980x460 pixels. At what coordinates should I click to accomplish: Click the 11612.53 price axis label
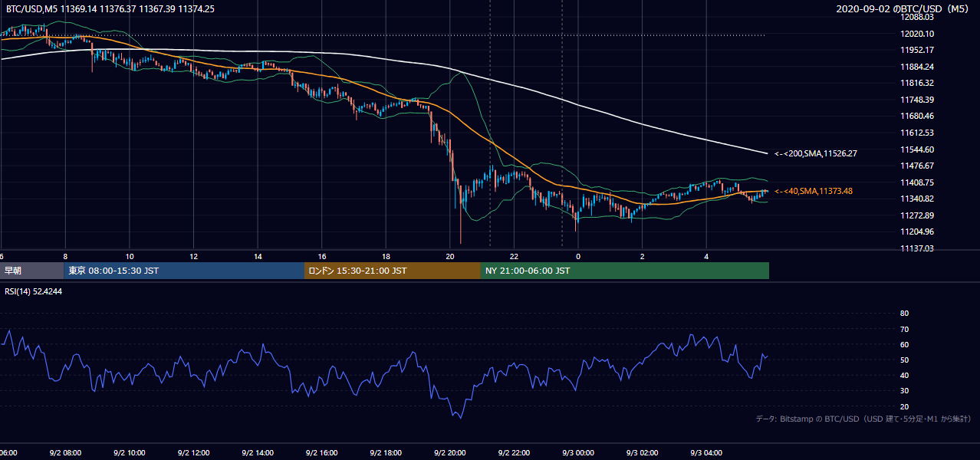(x=917, y=133)
